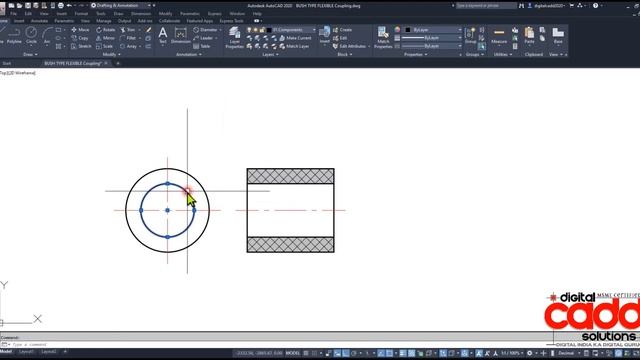Open the Format menu
The height and width of the screenshot is (360, 640).
(81, 13)
